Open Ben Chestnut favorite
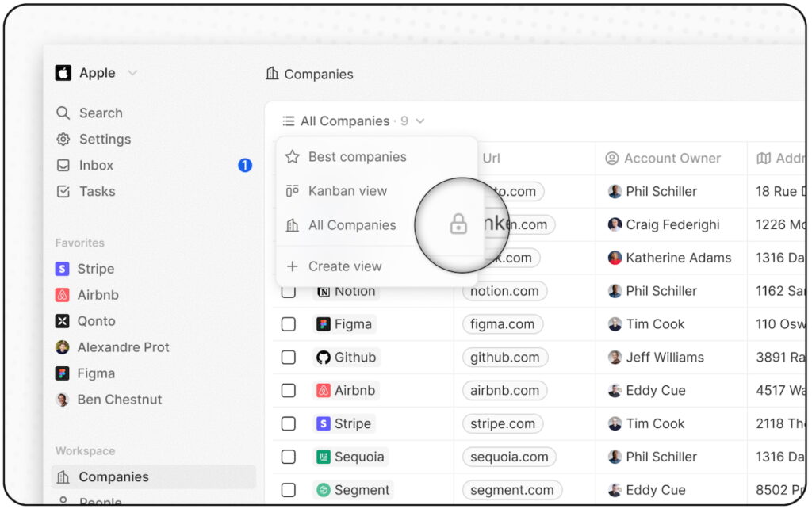Viewport: 812px width, 509px height. [109, 400]
